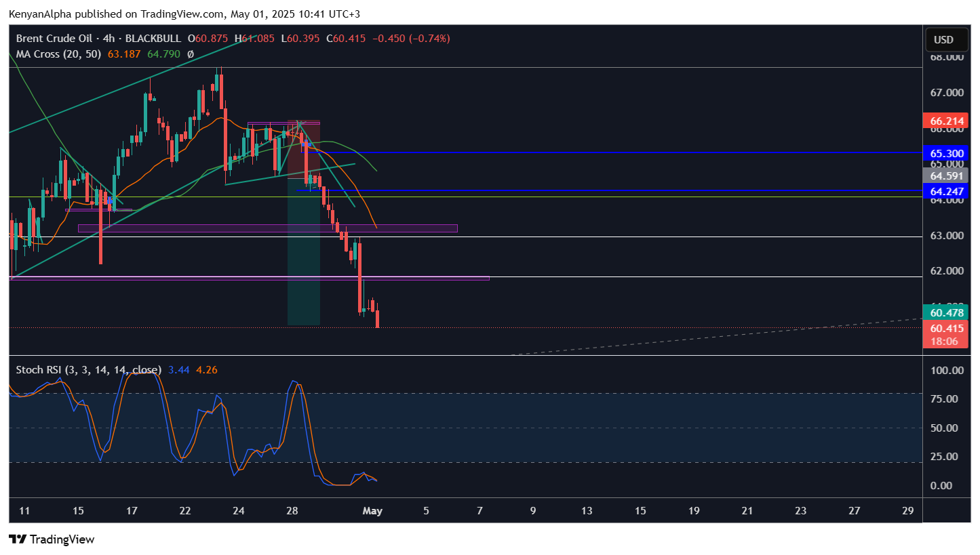The height and width of the screenshot is (555, 980).
Task: Select the purple rectangle zone near 63.2
Action: (268, 228)
